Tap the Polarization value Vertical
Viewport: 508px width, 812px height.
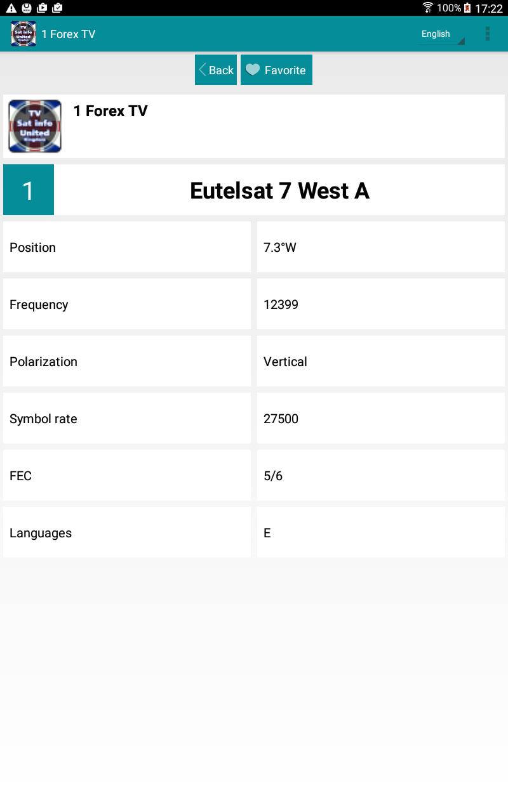pos(285,362)
